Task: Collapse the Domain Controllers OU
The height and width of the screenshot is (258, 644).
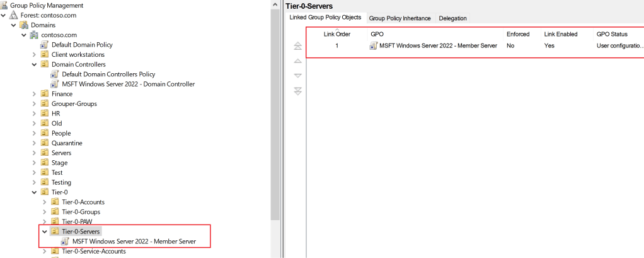Action: pyautogui.click(x=34, y=64)
